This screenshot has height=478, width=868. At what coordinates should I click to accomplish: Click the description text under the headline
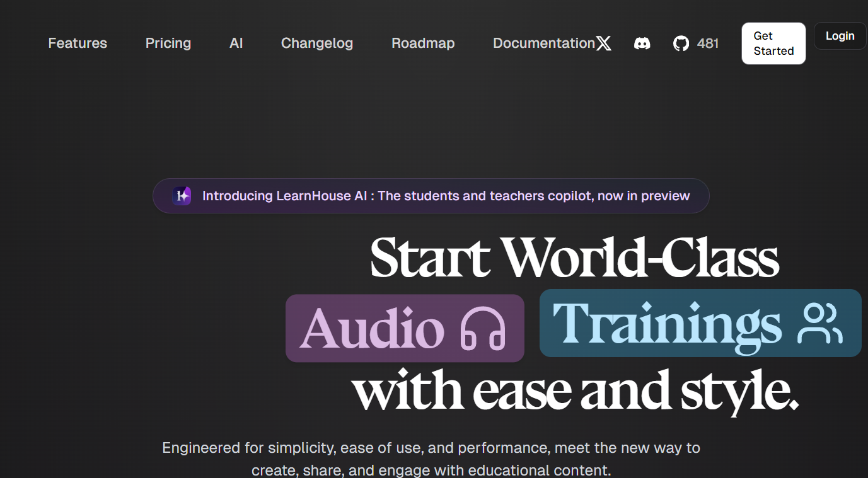(x=431, y=458)
